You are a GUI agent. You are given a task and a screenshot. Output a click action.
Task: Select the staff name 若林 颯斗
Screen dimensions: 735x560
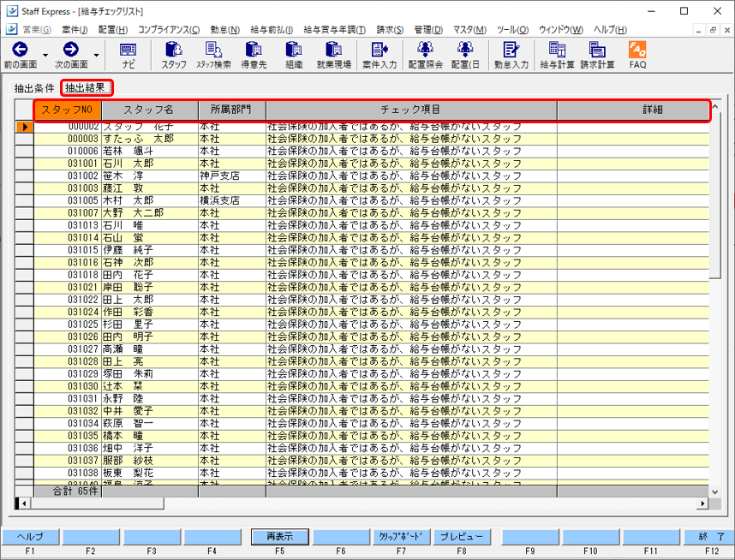pos(150,151)
